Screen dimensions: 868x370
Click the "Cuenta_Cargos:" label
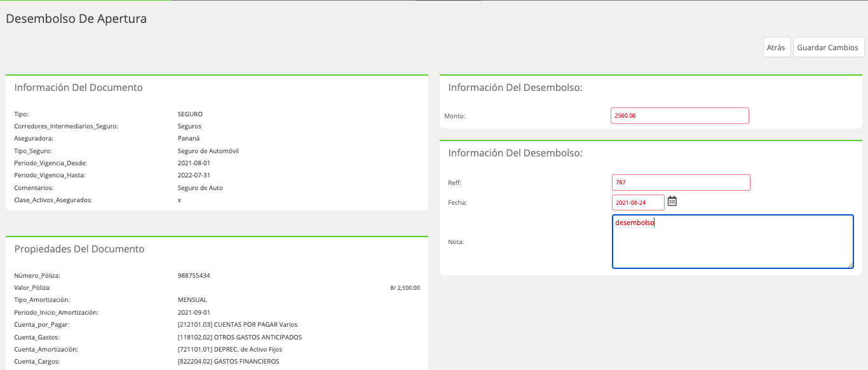coord(37,362)
